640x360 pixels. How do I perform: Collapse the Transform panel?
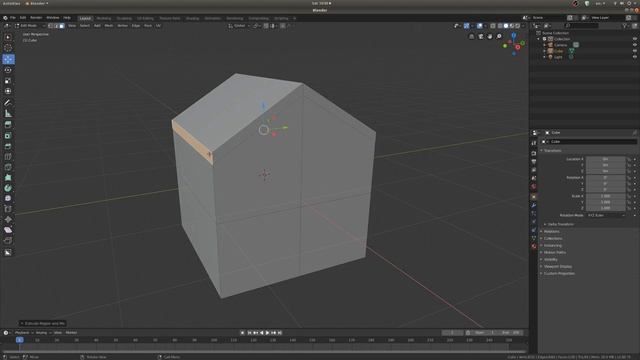(x=551, y=151)
